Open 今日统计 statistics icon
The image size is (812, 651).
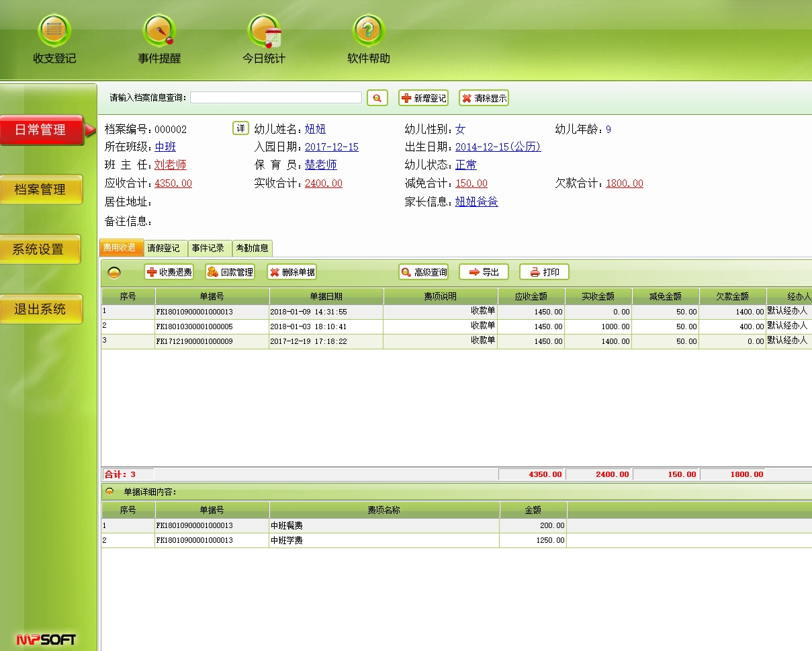point(264,32)
